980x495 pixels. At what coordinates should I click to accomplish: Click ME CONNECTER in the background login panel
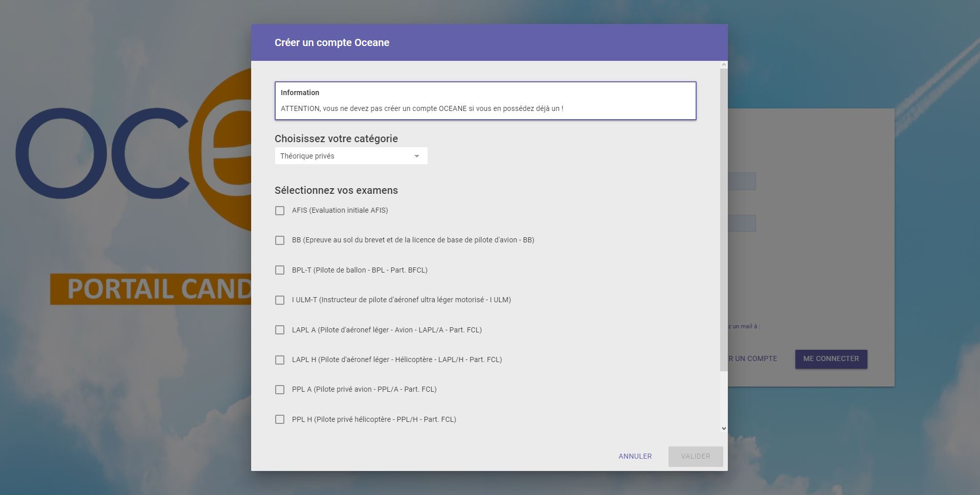[831, 359]
